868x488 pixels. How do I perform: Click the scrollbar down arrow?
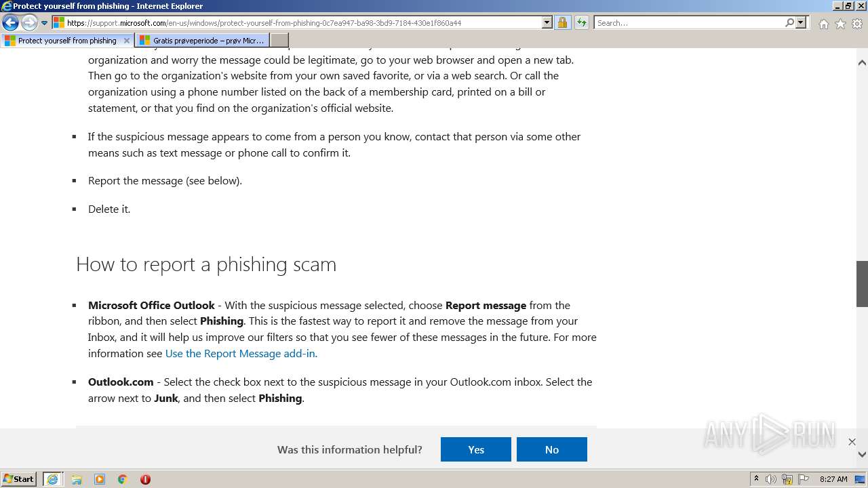point(862,454)
